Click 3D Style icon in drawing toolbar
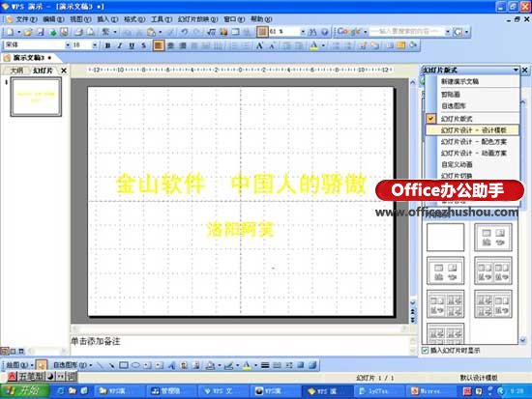Screen dimensions: 532x399 312,365
